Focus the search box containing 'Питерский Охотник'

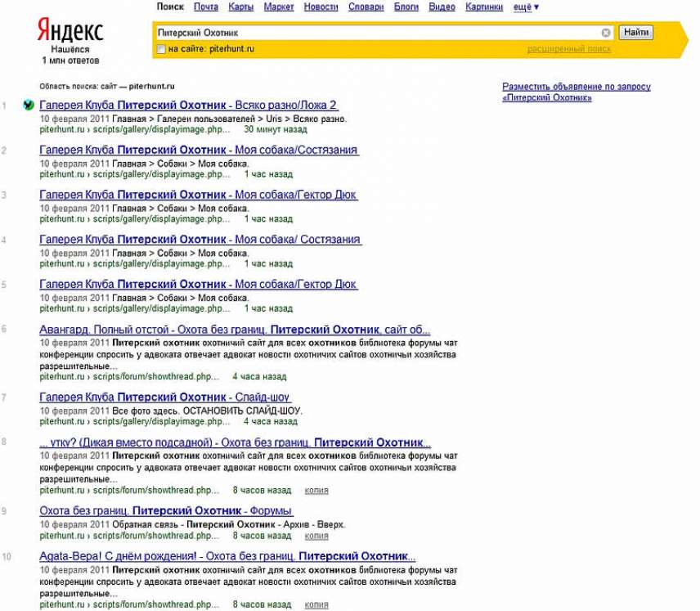(x=376, y=33)
